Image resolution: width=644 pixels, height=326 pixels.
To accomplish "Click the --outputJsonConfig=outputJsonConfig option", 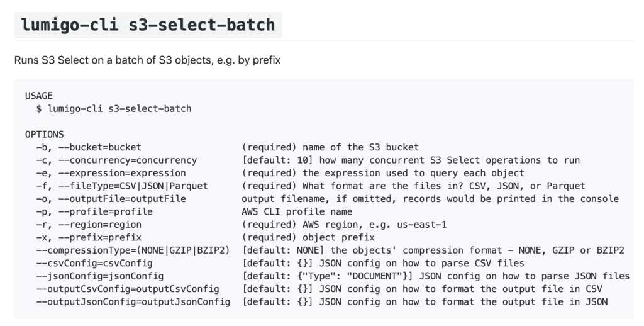I will click(133, 302).
